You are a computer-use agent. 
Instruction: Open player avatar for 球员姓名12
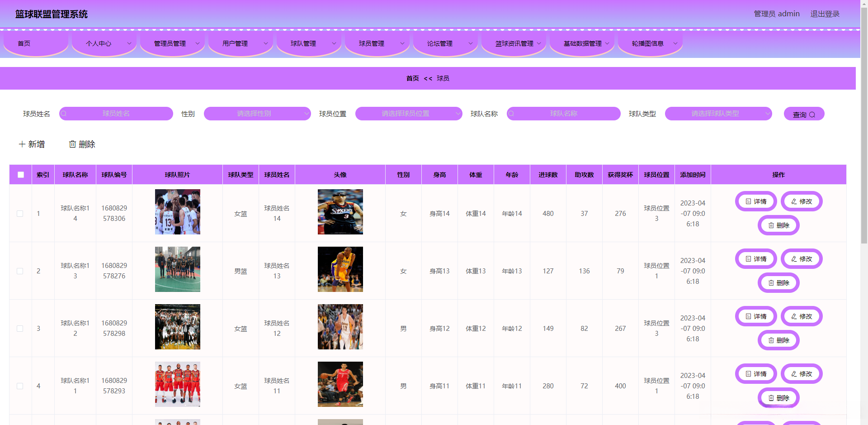(340, 327)
